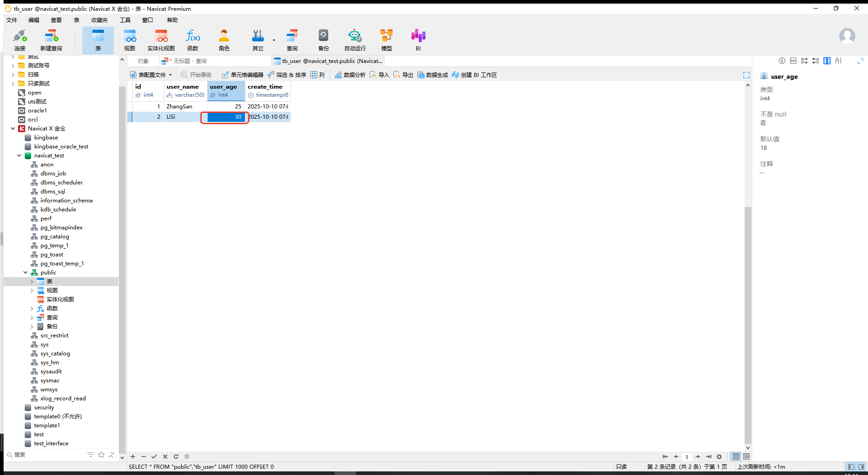868x475 pixels.
Task: Switch to grid view
Action: click(x=736, y=457)
